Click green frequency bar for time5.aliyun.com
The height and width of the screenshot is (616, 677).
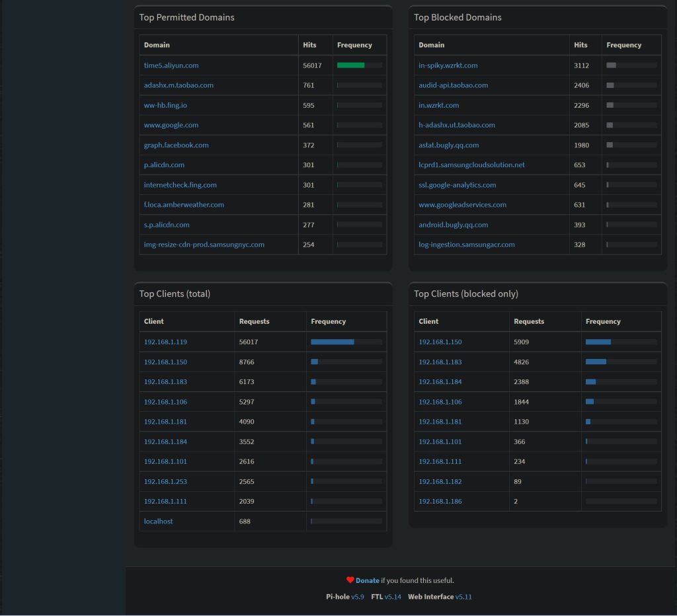(x=351, y=65)
